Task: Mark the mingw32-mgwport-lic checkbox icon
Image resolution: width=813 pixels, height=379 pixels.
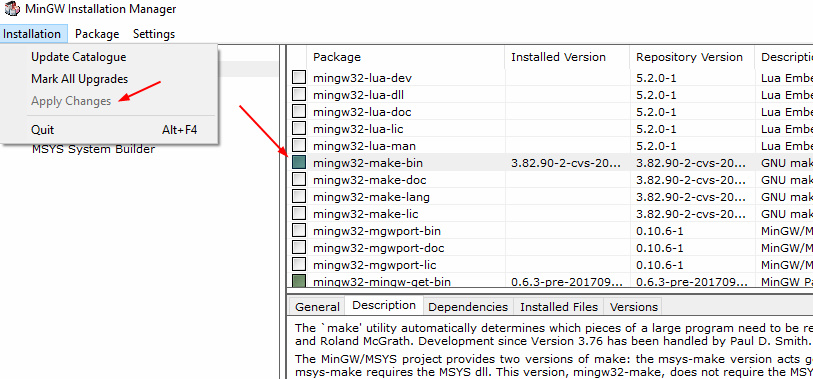Action: 299,265
